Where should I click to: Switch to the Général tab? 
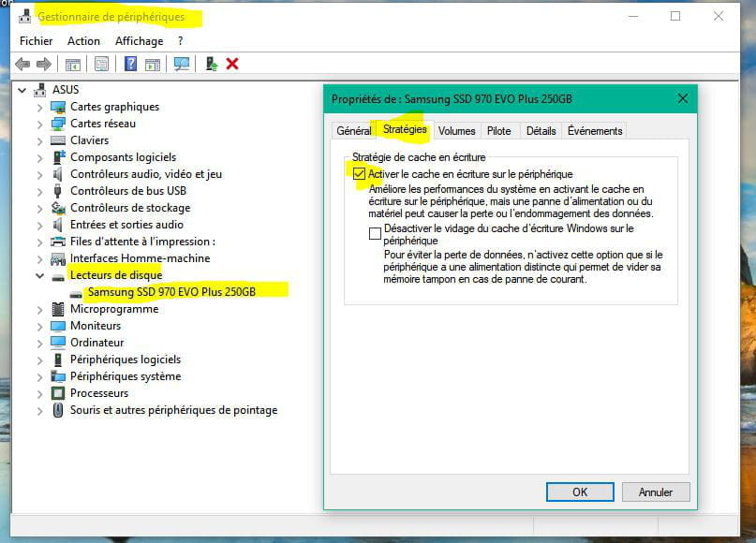tap(354, 130)
